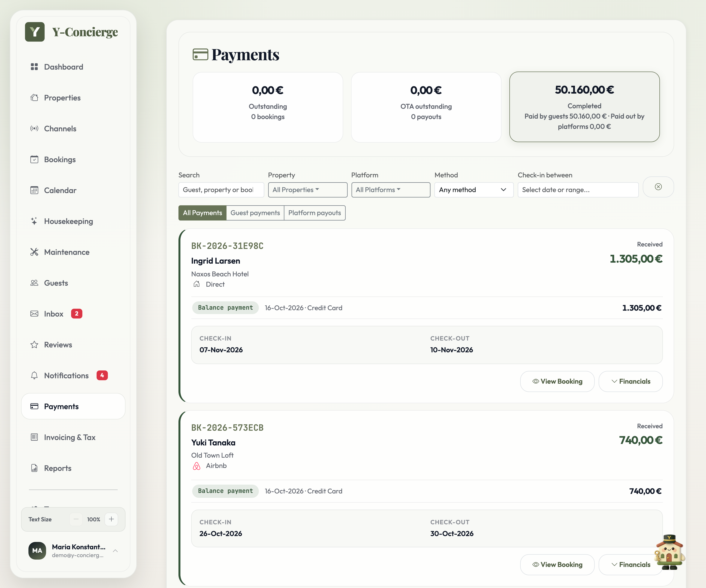706x588 pixels.
Task: Click the Housekeeping sparkle icon
Action: [34, 221]
